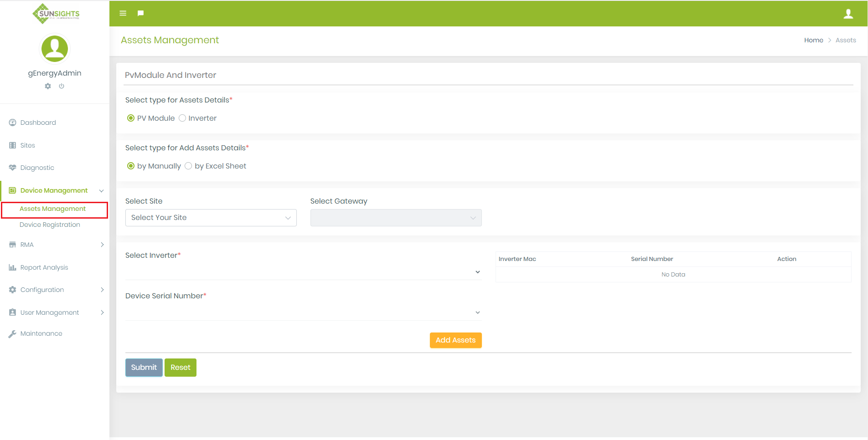Open the user account icon at top right
868x440 pixels.
point(848,13)
